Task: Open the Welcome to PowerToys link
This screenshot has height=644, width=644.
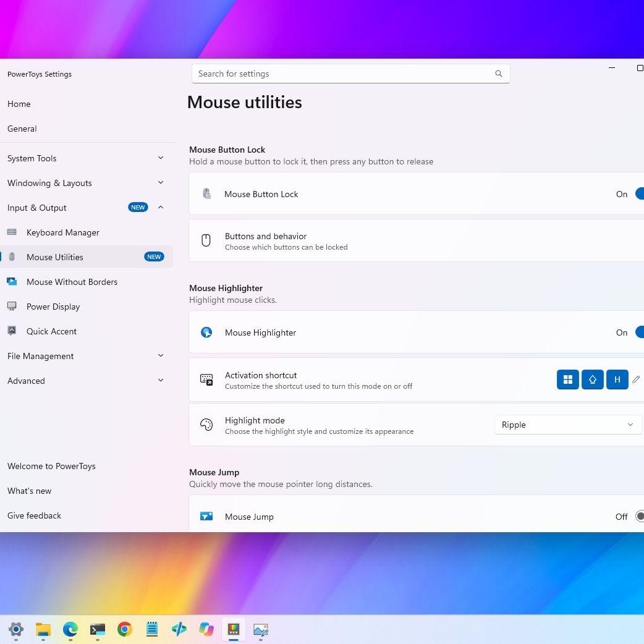Action: coord(51,466)
